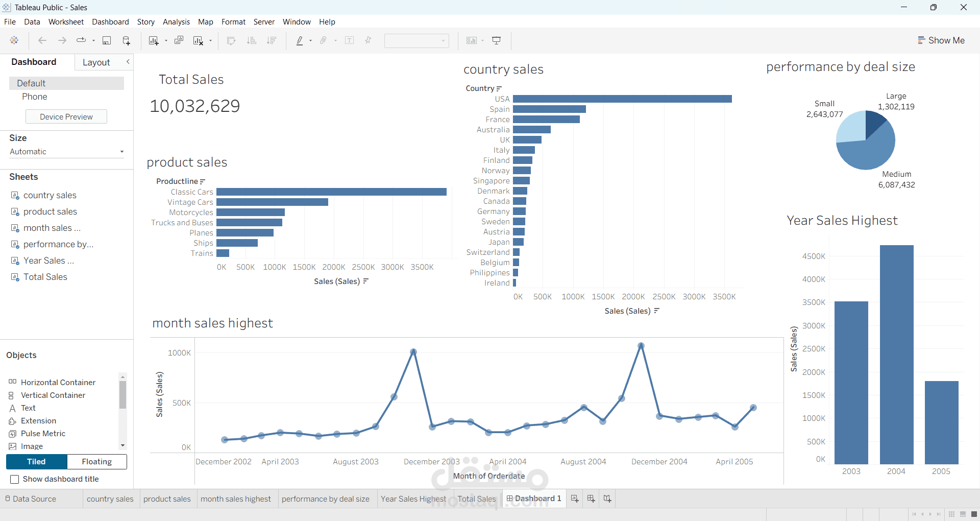The image size is (980, 521).
Task: Switch to the filmstrip view icon
Action: click(963, 514)
